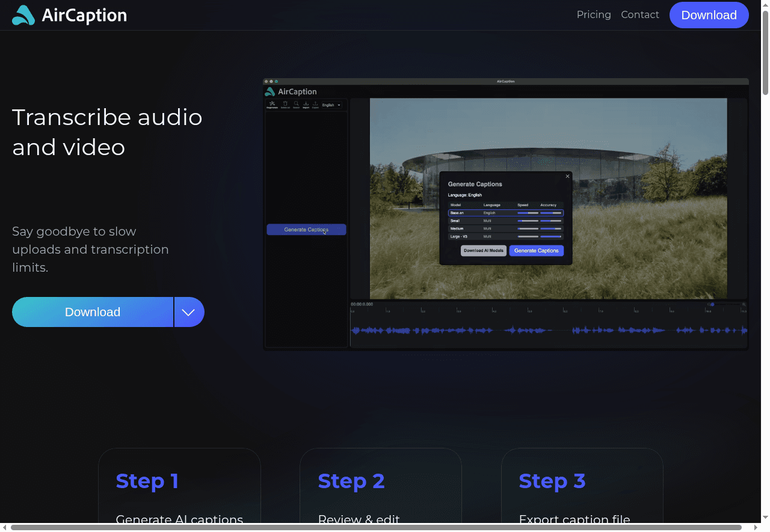Click the Export icon in the app toolbar

point(315,105)
